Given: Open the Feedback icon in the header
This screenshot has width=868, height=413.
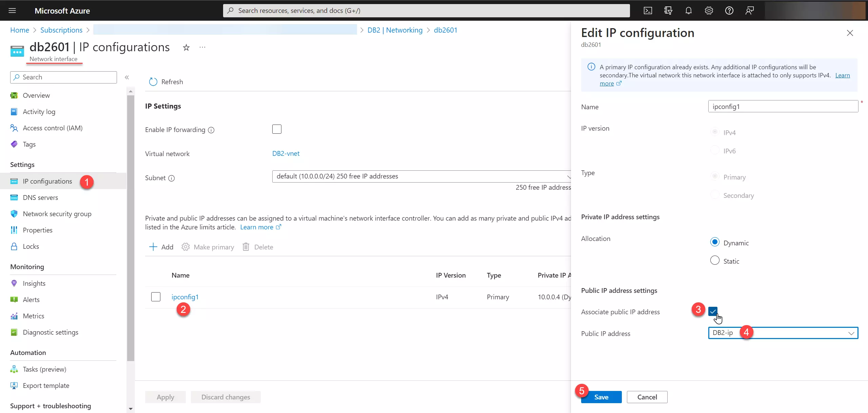Looking at the screenshot, I should tap(749, 11).
